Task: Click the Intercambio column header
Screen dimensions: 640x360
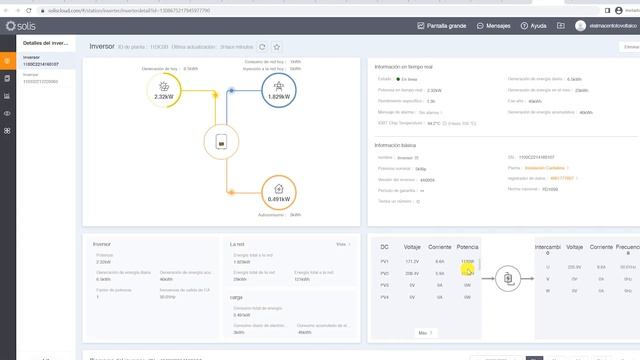Action: (x=548, y=250)
